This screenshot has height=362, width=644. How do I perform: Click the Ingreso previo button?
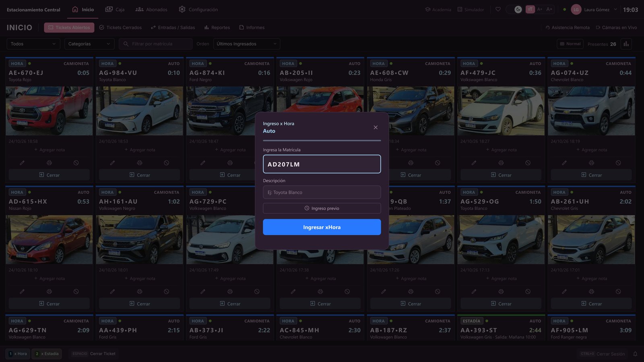[x=322, y=208]
